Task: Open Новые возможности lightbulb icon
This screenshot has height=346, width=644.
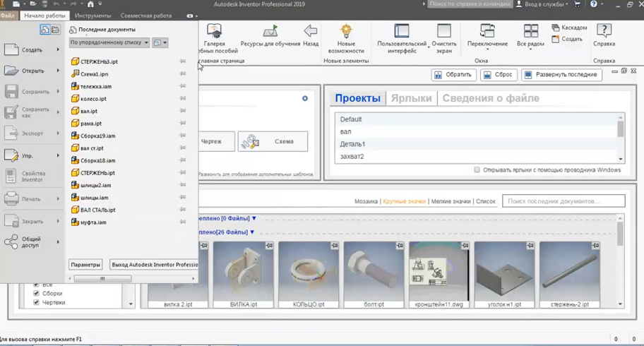Action: coord(346,32)
